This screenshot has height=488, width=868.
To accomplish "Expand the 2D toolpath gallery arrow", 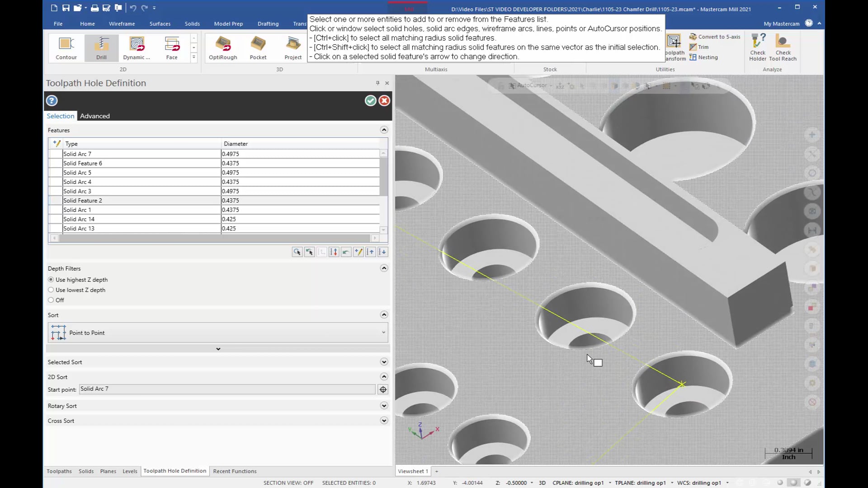I will click(x=194, y=57).
